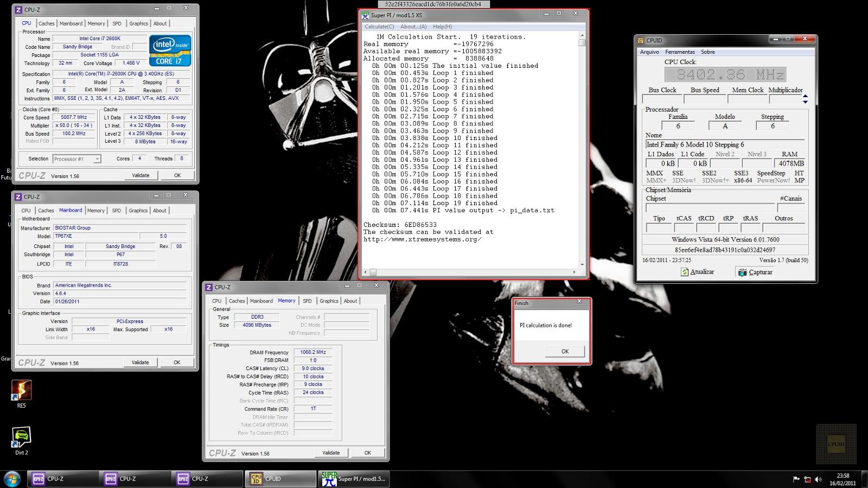Click the volume speaker tray icon
The height and width of the screenshot is (488, 868).
click(818, 479)
